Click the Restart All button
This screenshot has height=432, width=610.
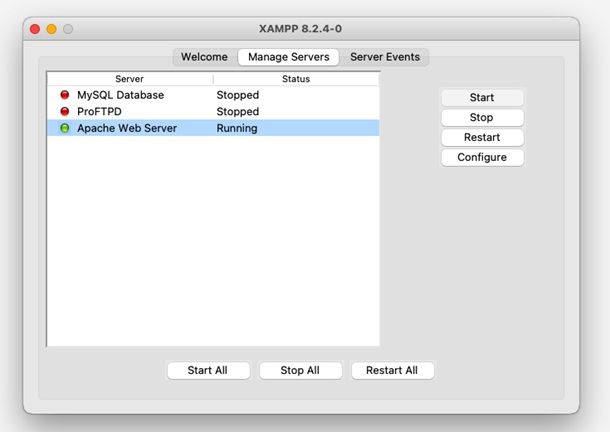[x=392, y=370]
